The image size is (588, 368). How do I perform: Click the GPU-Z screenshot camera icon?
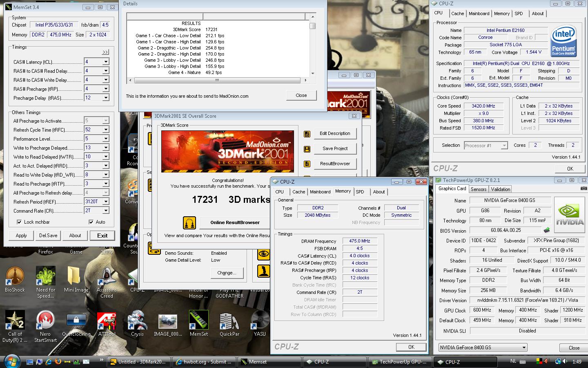pos(584,188)
